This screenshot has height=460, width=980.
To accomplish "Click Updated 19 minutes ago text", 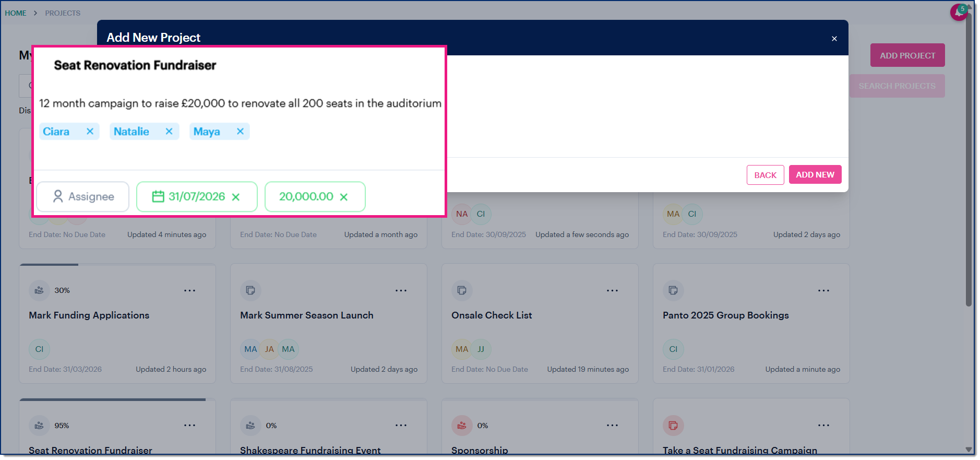I will 588,369.
